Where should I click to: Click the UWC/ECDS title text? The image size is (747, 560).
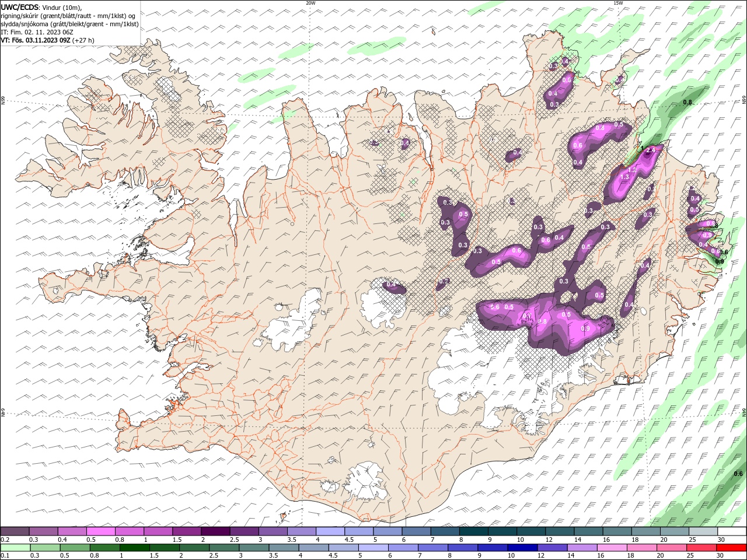pyautogui.click(x=19, y=7)
